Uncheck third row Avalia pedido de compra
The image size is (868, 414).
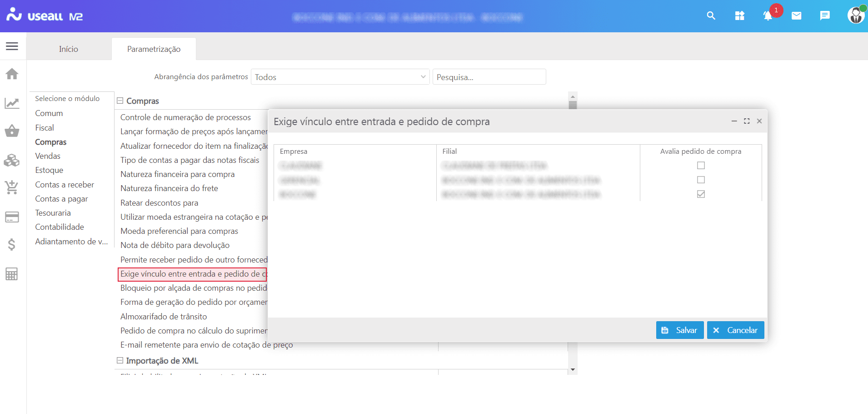pyautogui.click(x=701, y=194)
